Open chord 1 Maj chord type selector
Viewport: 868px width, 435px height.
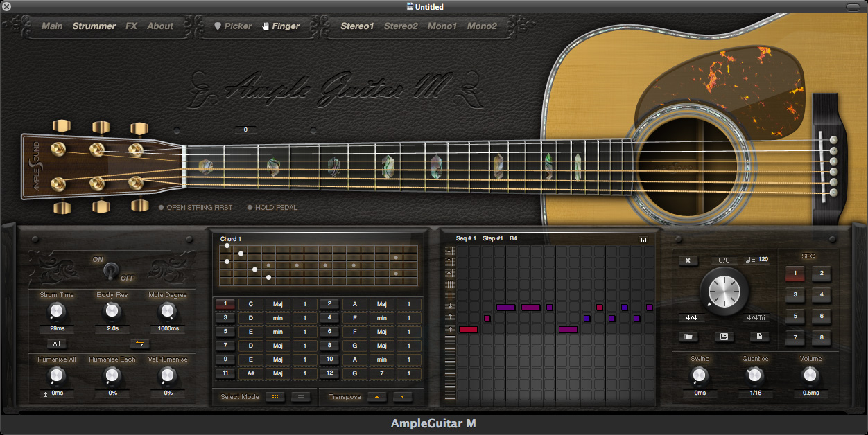(x=277, y=304)
